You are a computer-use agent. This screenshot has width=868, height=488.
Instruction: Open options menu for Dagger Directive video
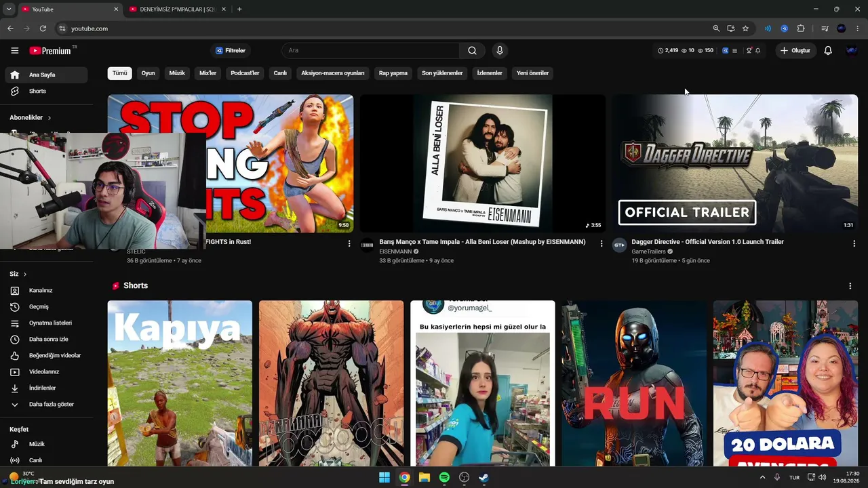coord(854,243)
